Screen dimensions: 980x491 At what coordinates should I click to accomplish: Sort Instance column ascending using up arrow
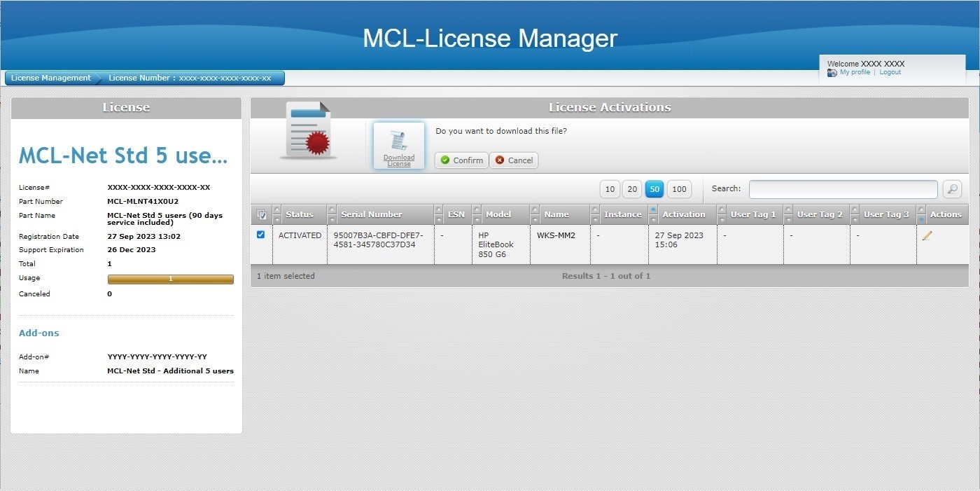tap(595, 209)
